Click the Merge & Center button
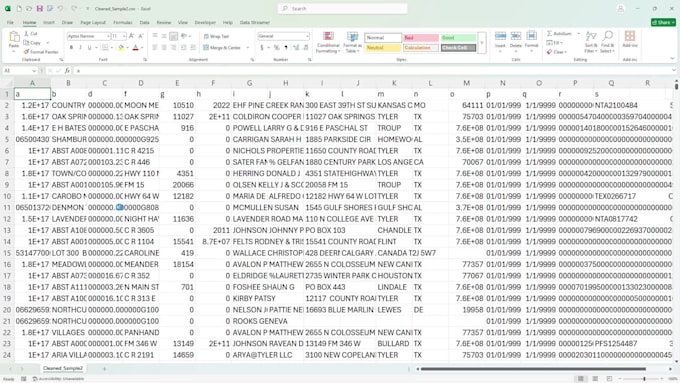Screen dimensions: 680x383 (222, 48)
